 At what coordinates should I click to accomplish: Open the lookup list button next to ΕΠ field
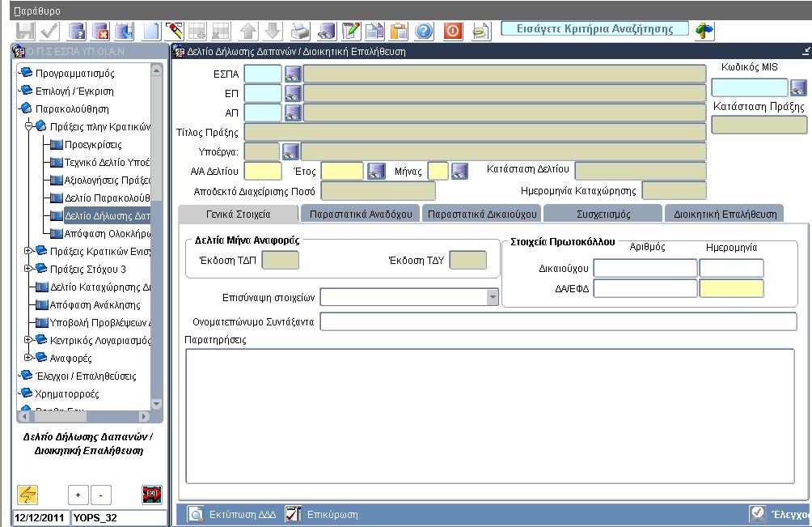(x=293, y=93)
